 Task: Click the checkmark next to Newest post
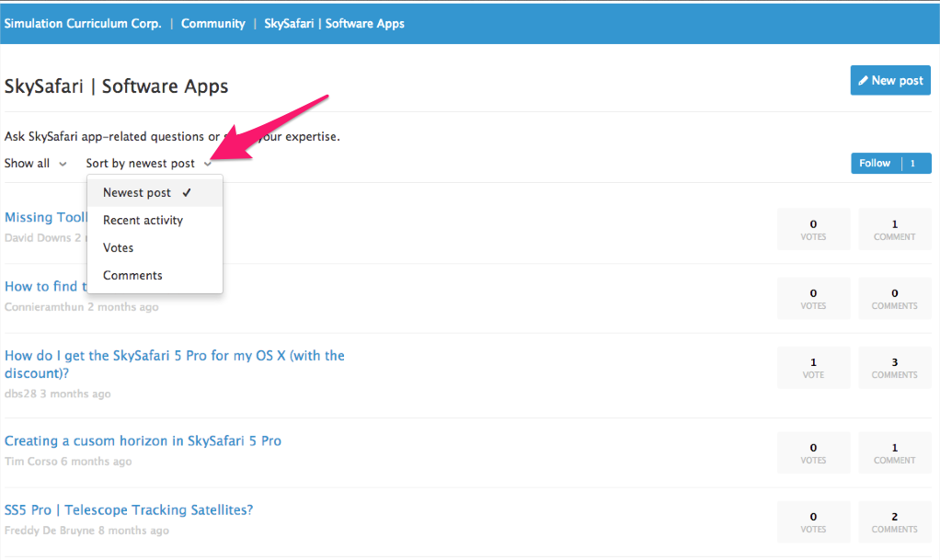187,192
